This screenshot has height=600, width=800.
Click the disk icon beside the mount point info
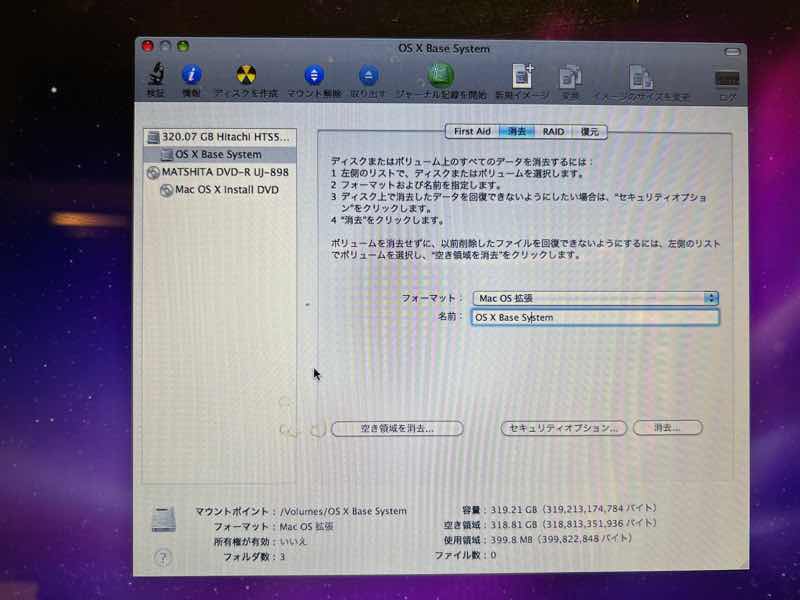[x=163, y=519]
